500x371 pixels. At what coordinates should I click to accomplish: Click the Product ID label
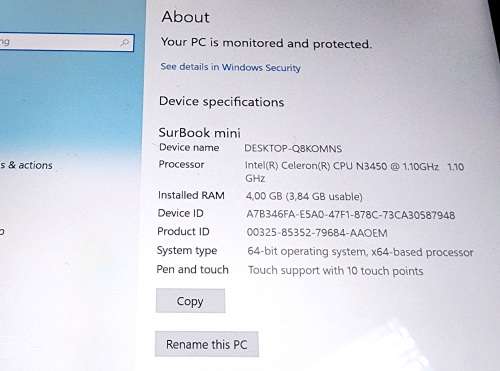coord(183,231)
